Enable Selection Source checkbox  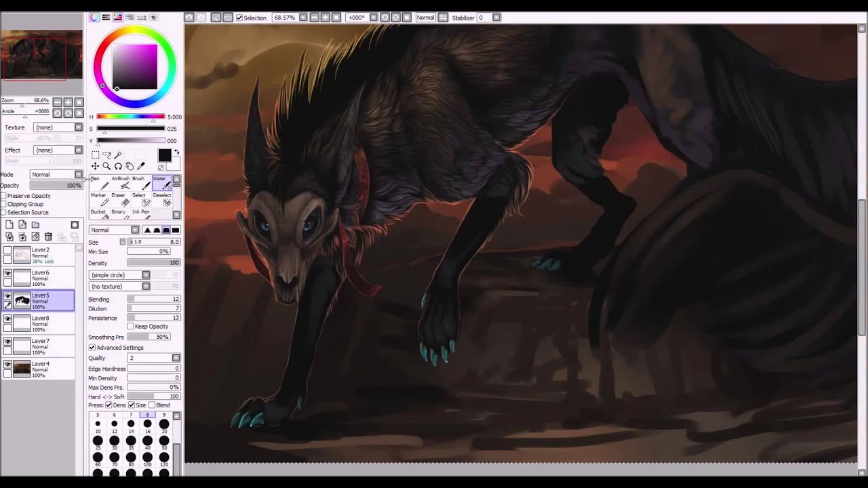(x=3, y=212)
